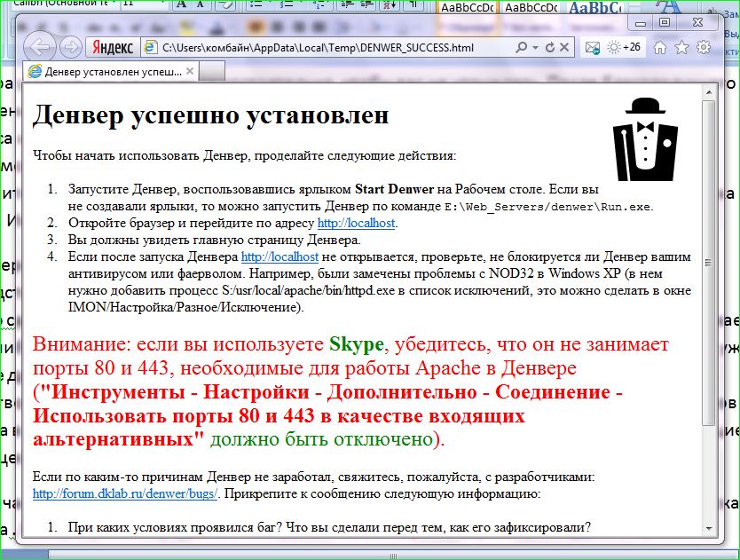
Task: Click the Word sort icon with letter Я
Action: (390, 4)
